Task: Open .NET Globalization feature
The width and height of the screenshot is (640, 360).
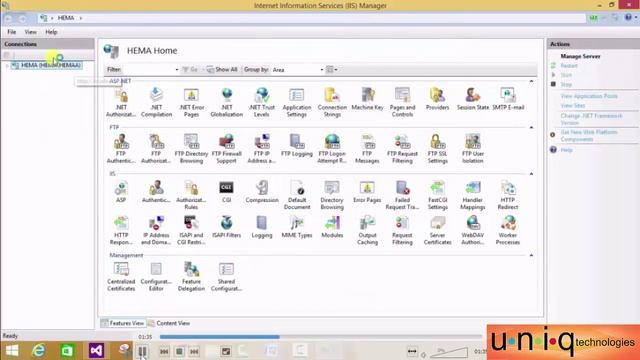Action: [227, 102]
